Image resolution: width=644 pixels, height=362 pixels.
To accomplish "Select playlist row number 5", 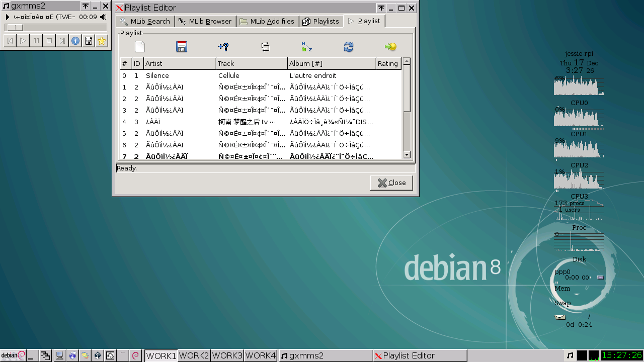I will click(261, 133).
